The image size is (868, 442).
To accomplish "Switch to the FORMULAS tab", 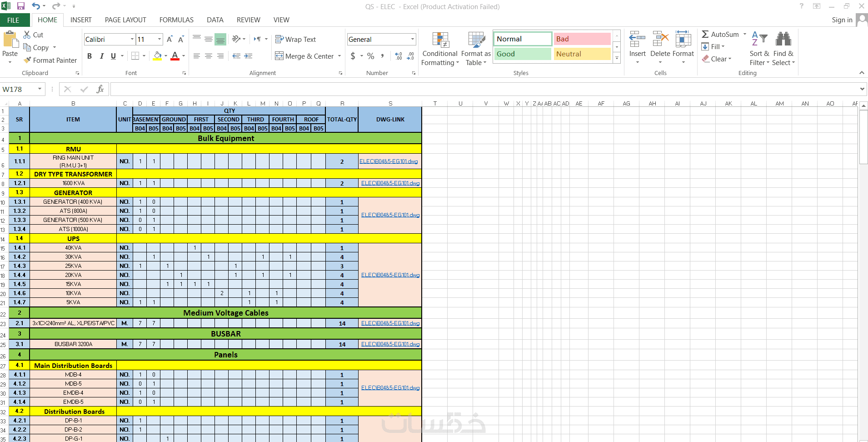I will click(176, 20).
